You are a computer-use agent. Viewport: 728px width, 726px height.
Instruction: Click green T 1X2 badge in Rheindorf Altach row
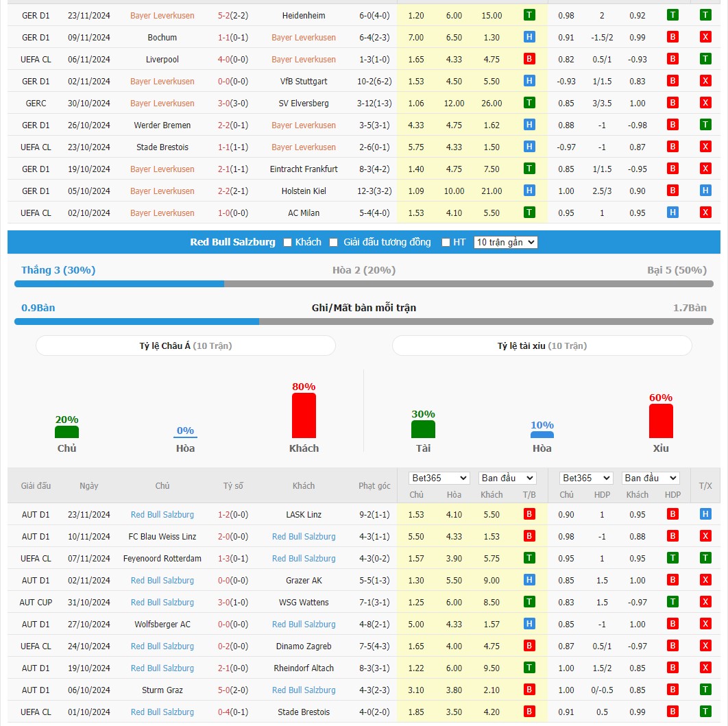point(529,667)
